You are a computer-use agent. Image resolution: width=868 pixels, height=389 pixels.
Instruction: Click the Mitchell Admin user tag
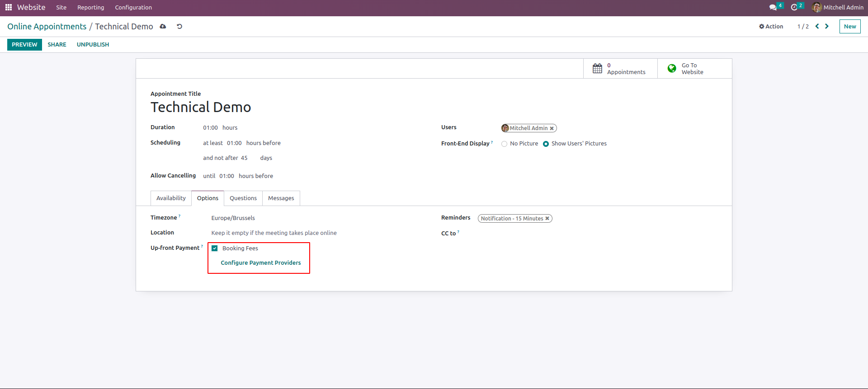point(528,128)
